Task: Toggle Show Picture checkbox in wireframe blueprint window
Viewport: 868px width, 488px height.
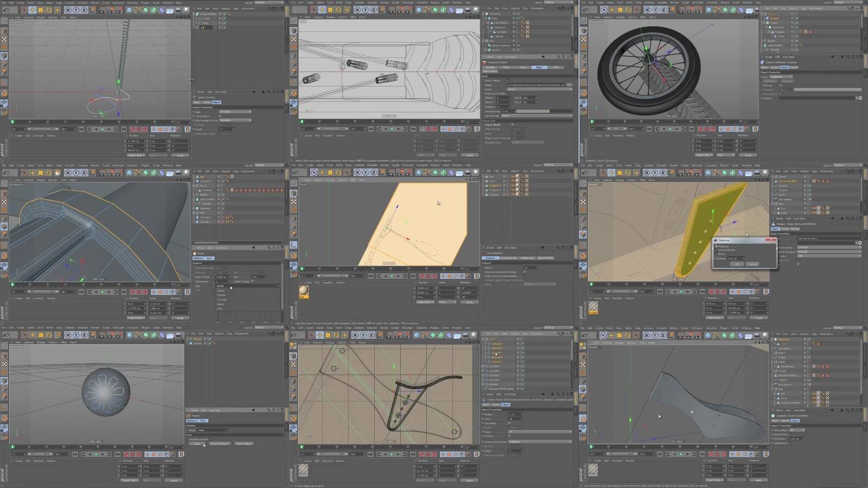Action: (508, 80)
